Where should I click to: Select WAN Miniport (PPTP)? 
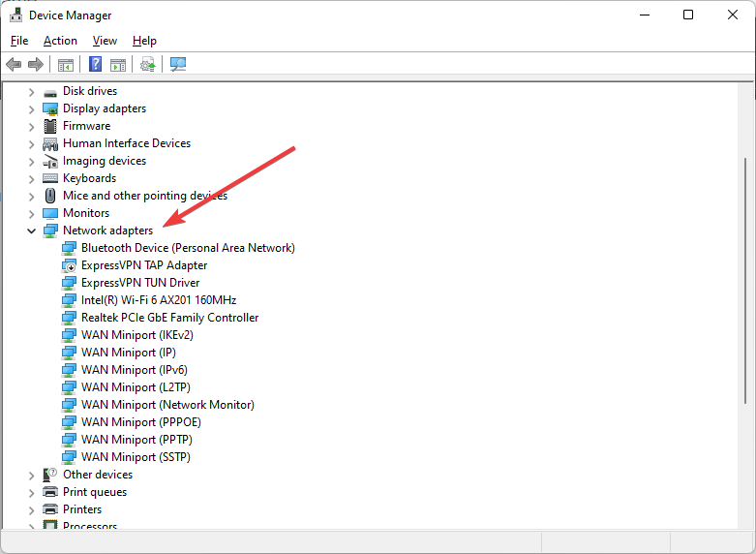[136, 439]
